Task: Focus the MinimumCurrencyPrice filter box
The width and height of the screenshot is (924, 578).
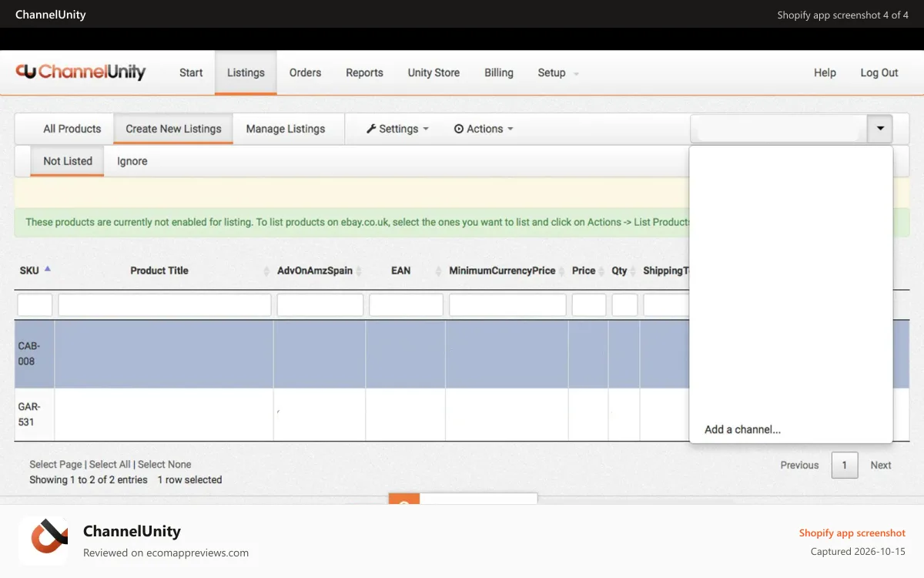Action: point(507,304)
